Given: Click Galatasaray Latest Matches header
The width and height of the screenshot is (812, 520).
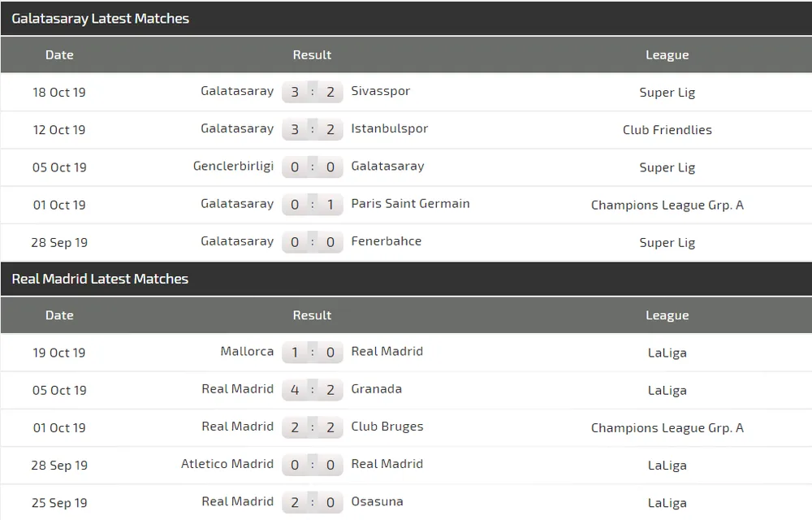Looking at the screenshot, I should coord(101,19).
